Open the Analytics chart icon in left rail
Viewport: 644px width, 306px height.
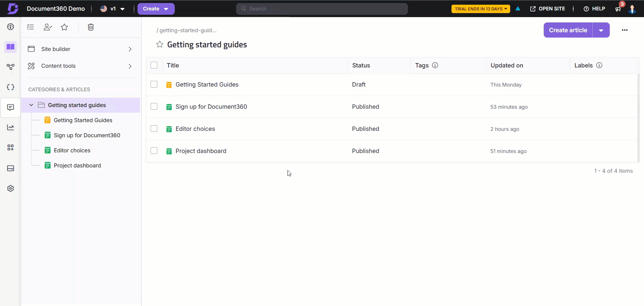click(10, 127)
